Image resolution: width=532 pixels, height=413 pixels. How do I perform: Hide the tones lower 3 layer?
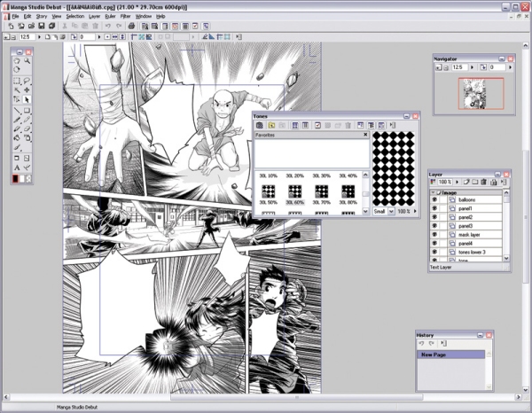coord(434,252)
